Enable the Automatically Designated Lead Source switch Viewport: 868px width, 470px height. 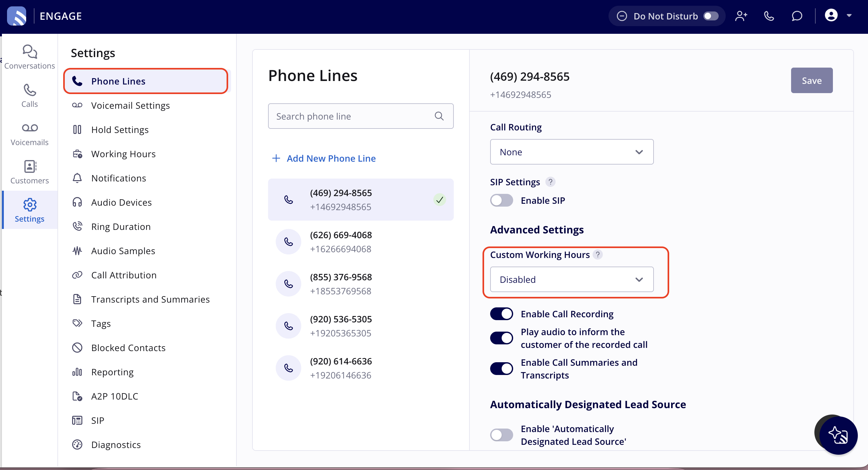pos(501,435)
